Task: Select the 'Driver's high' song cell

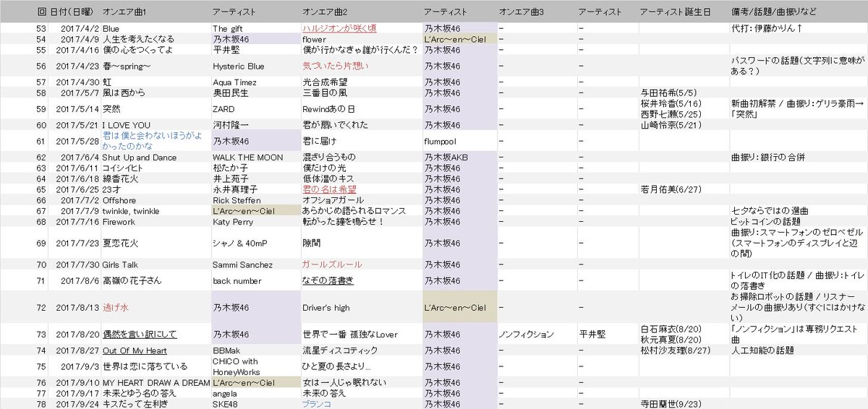Action: (x=325, y=308)
